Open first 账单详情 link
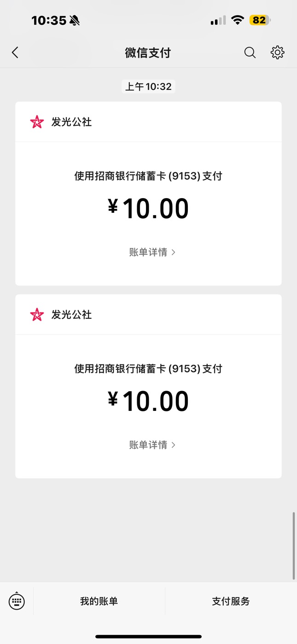The height and width of the screenshot is (644, 297). [148, 252]
